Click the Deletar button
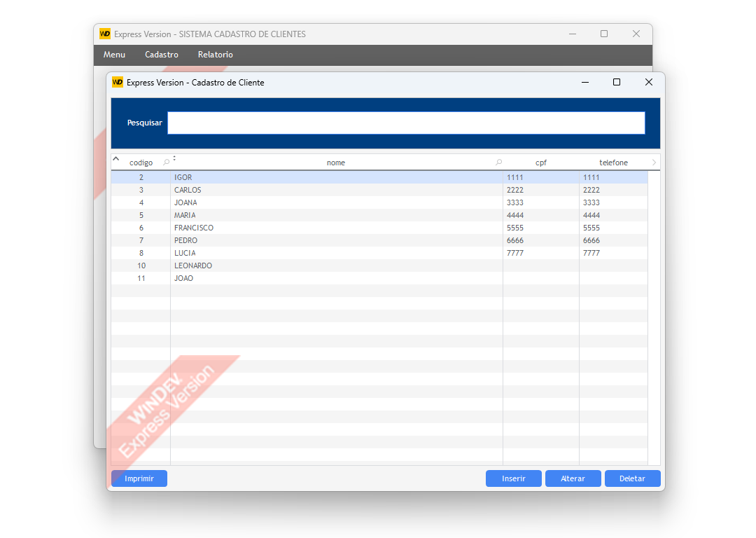756x538 pixels. click(632, 478)
